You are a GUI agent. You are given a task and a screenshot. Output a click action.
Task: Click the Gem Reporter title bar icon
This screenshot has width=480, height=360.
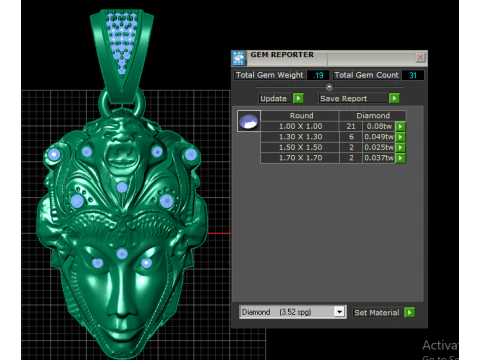(239, 58)
